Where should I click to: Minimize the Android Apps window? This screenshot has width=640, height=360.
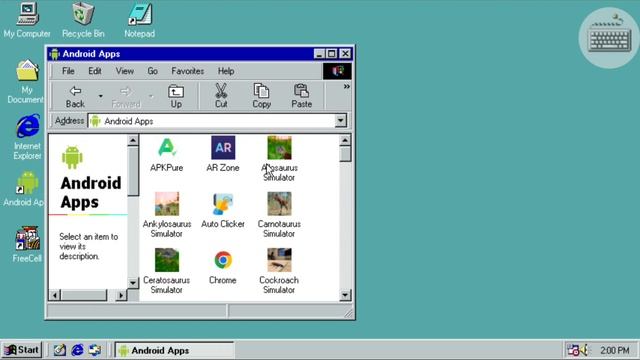319,54
